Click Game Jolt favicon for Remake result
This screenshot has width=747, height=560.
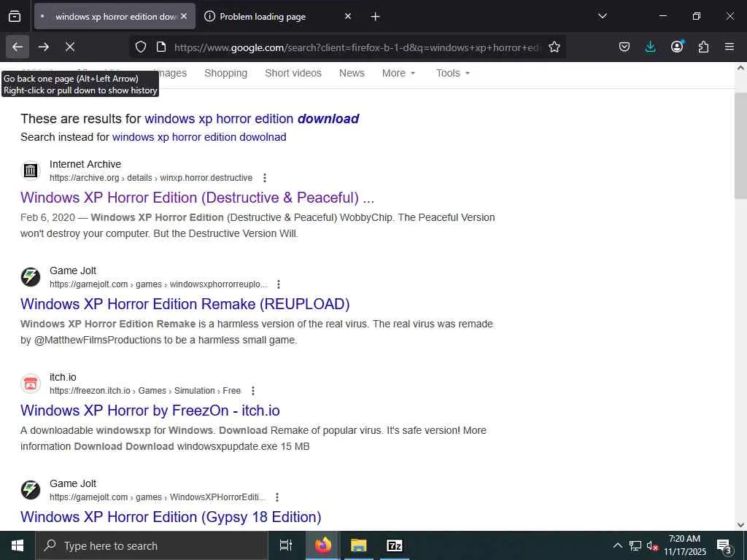pyautogui.click(x=31, y=276)
